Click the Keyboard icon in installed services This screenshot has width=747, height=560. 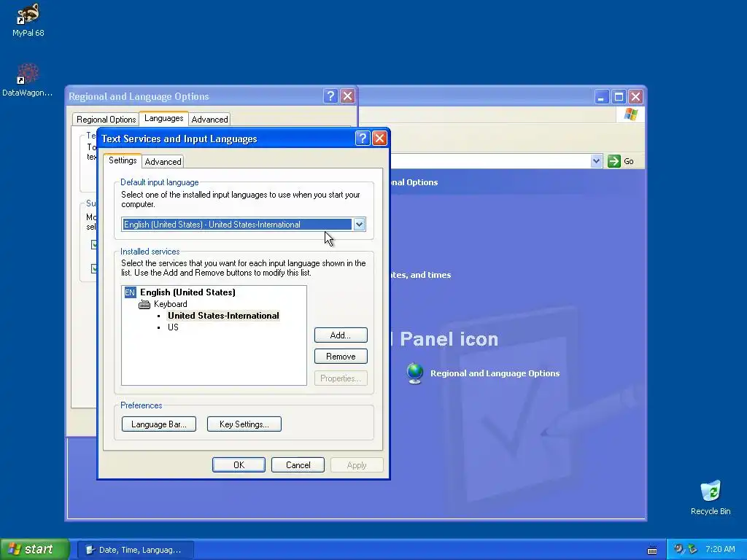pos(144,304)
